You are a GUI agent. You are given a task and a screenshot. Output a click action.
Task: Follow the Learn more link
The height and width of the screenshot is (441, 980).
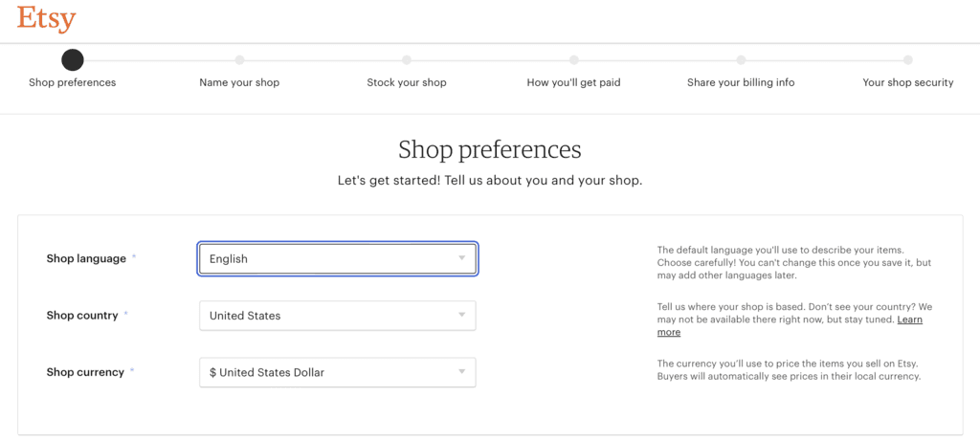click(x=909, y=320)
